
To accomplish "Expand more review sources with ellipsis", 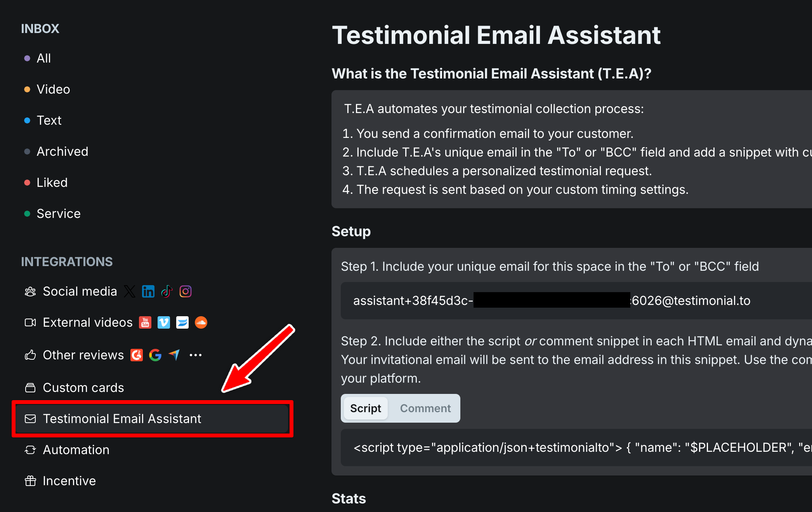I will [196, 355].
